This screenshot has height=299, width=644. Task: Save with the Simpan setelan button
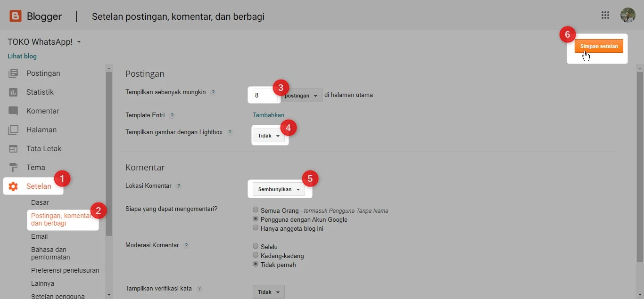599,46
